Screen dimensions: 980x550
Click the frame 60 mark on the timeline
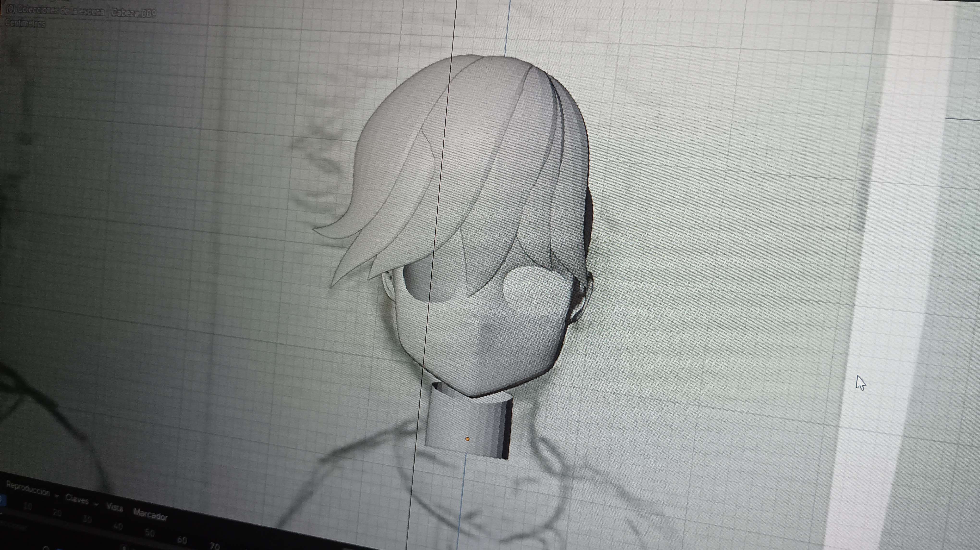182,540
